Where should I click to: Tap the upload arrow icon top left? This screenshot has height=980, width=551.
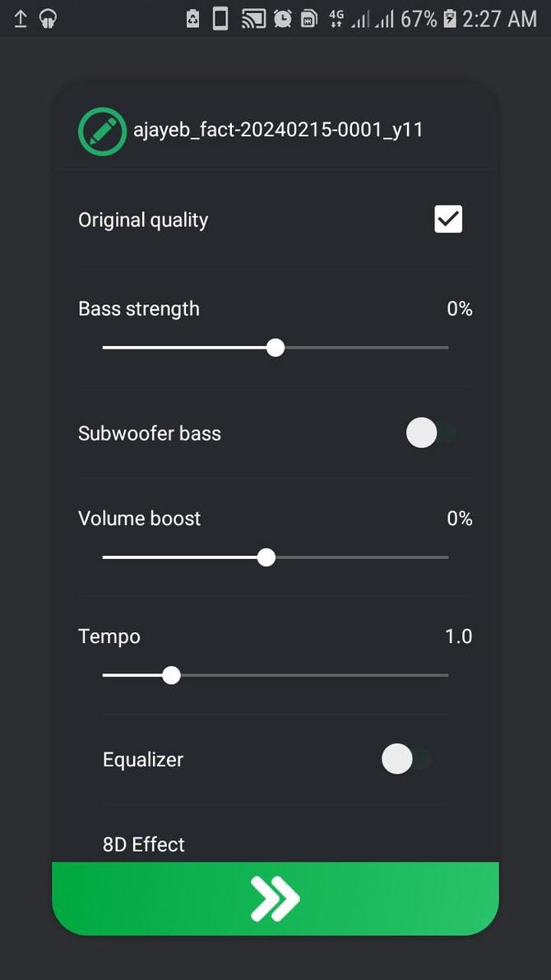tap(21, 18)
